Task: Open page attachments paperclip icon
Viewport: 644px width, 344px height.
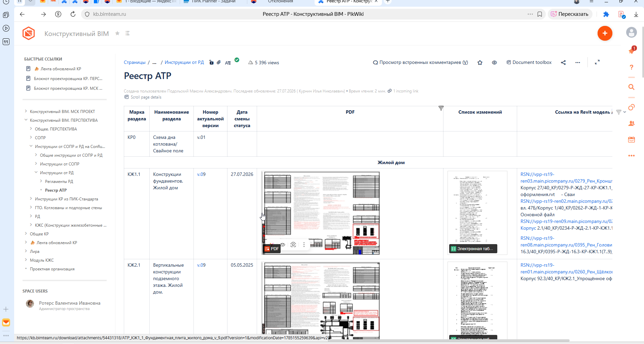Action: click(x=219, y=62)
